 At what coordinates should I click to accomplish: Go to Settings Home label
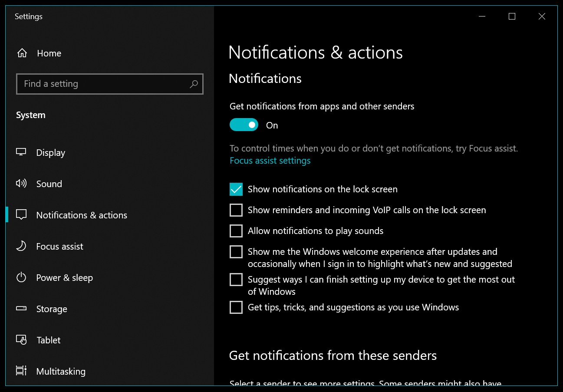(49, 53)
